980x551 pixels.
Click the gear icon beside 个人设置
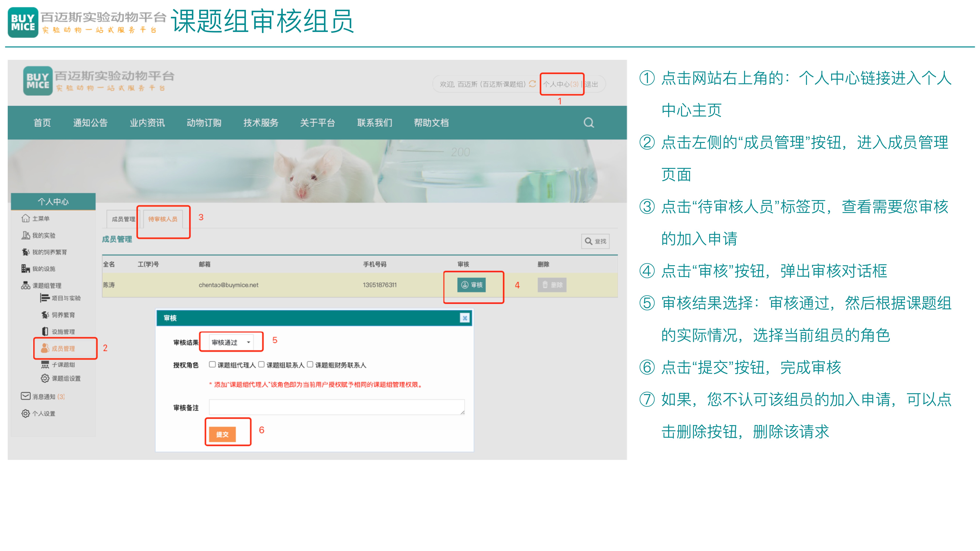26,413
